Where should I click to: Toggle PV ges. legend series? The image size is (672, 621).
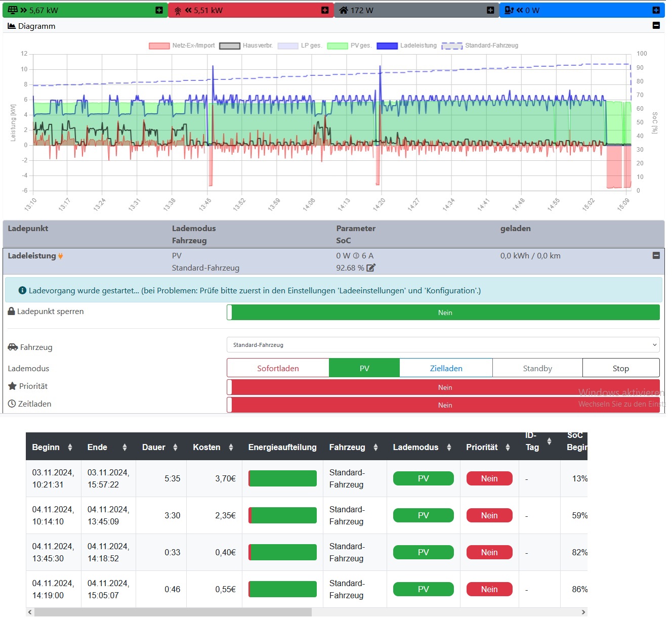tap(349, 46)
